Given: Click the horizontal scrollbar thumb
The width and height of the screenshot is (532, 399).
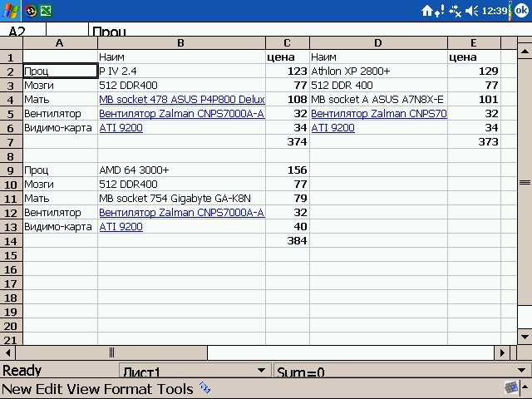Looking at the screenshot, I should point(111,352).
